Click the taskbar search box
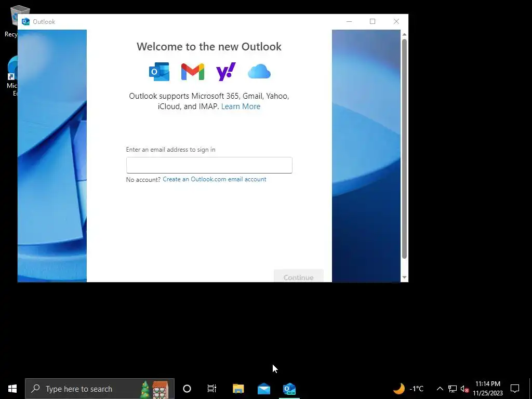The image size is (532, 399). coord(100,389)
